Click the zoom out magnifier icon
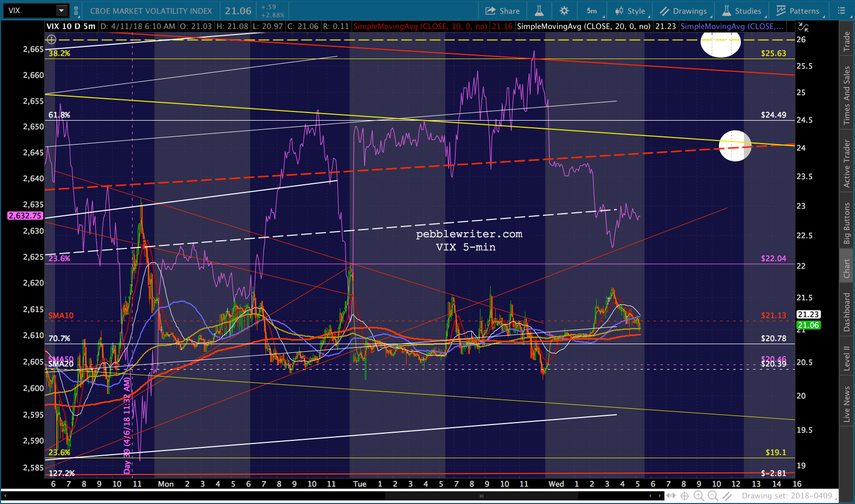Image resolution: width=855 pixels, height=504 pixels. click(713, 496)
